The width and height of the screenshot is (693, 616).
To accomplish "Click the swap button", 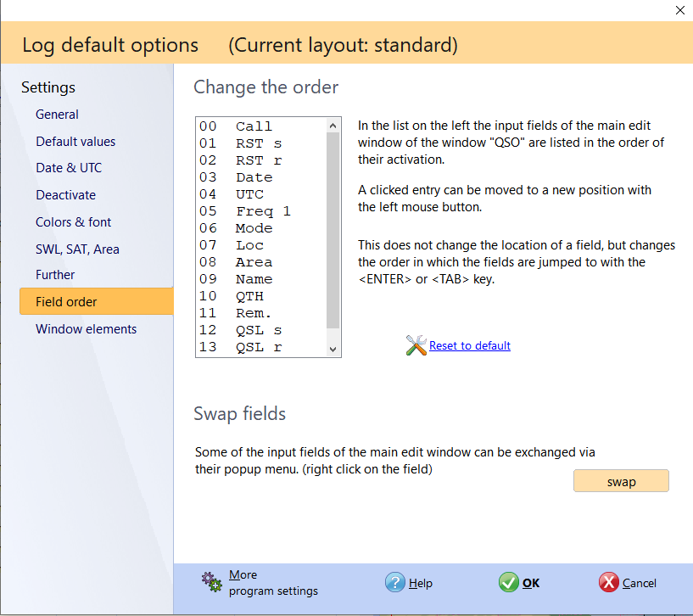I will coord(621,481).
